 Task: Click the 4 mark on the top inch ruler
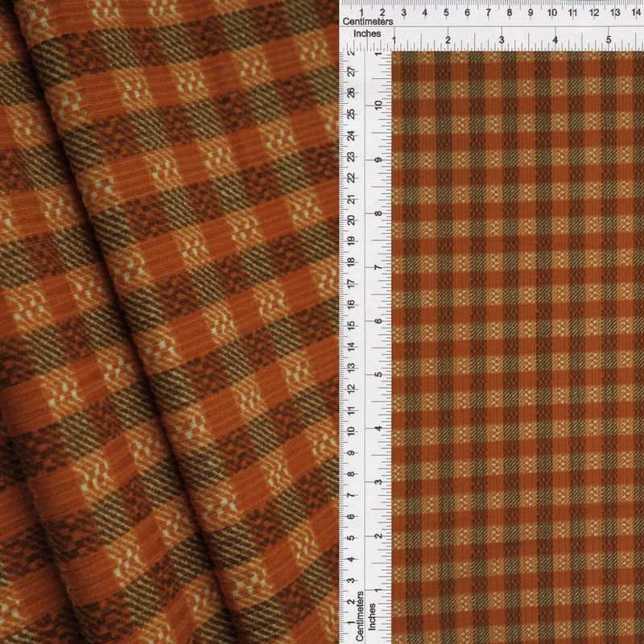tap(555, 40)
